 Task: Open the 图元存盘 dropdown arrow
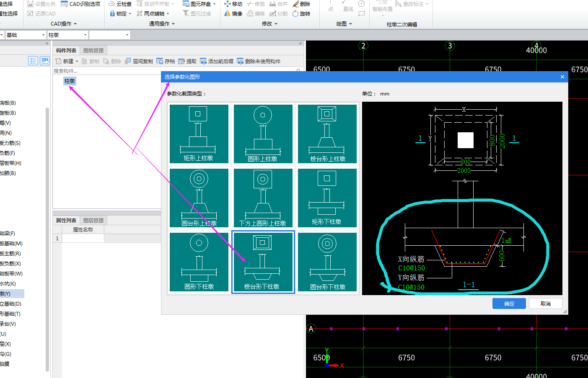(x=215, y=4)
